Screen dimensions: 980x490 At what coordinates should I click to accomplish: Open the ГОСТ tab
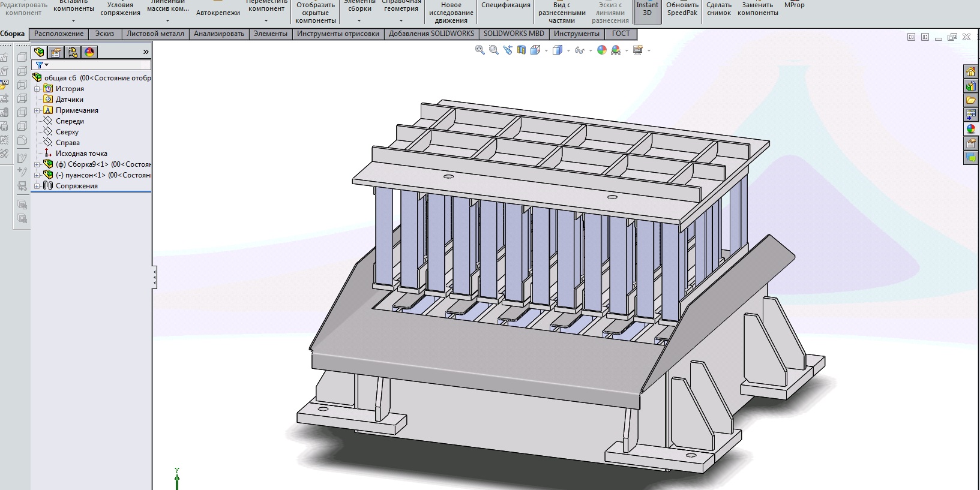click(x=621, y=34)
